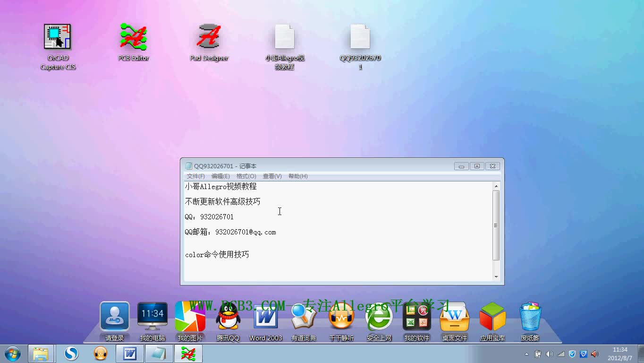The height and width of the screenshot is (363, 644).
Task: Open 应用宝库 in the dock
Action: coord(492,321)
